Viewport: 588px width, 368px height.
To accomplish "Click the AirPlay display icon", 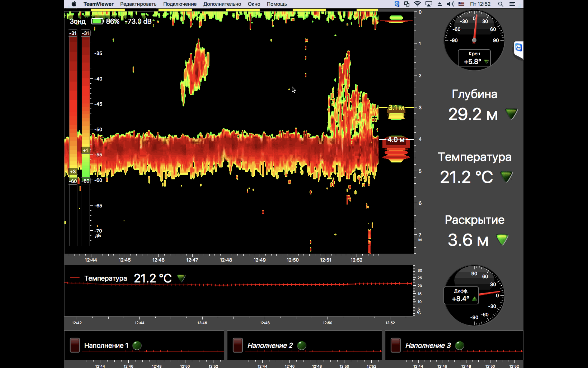I will click(429, 4).
